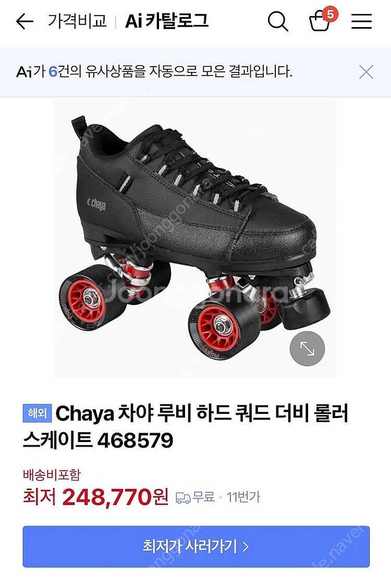Dismiss the Ai similar-products banner

[366, 71]
